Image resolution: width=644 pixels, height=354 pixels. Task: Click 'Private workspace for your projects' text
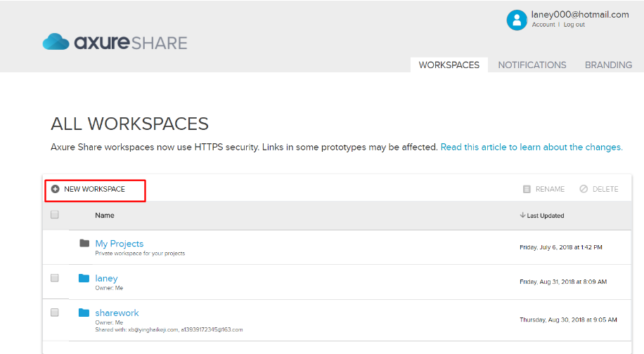point(140,254)
